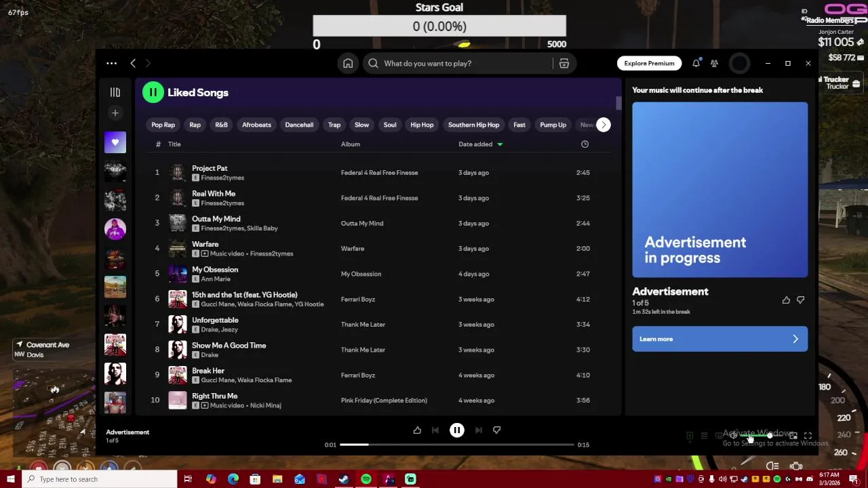Image resolution: width=868 pixels, height=488 pixels.
Task: Dislike the ad with panel thumbs down
Action: (801, 300)
